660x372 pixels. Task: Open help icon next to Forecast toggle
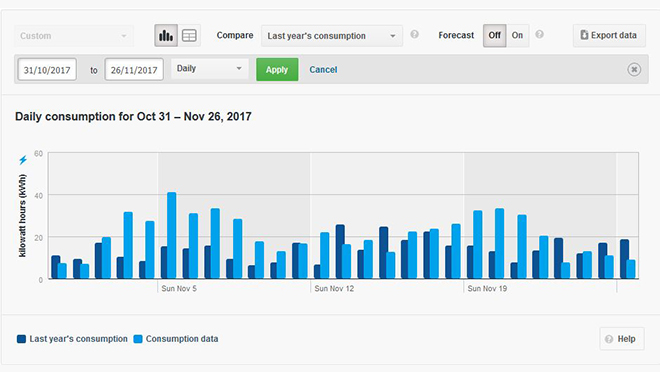coord(539,35)
